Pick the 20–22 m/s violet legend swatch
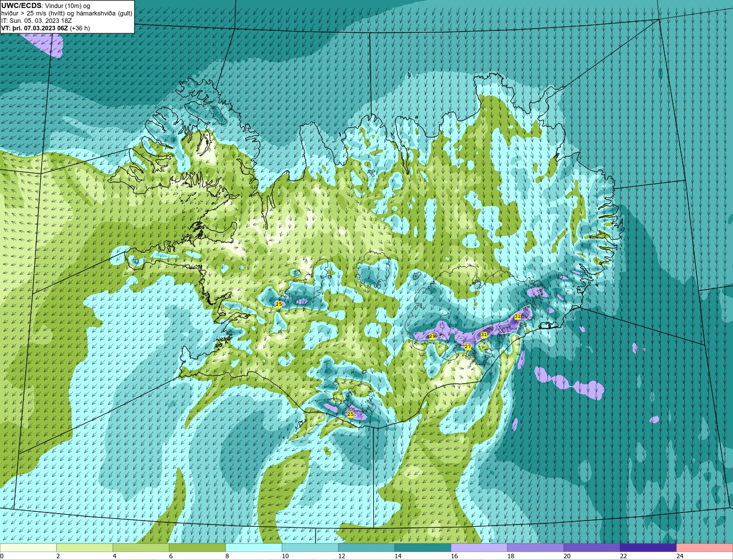The image size is (733, 560). [x=592, y=547]
